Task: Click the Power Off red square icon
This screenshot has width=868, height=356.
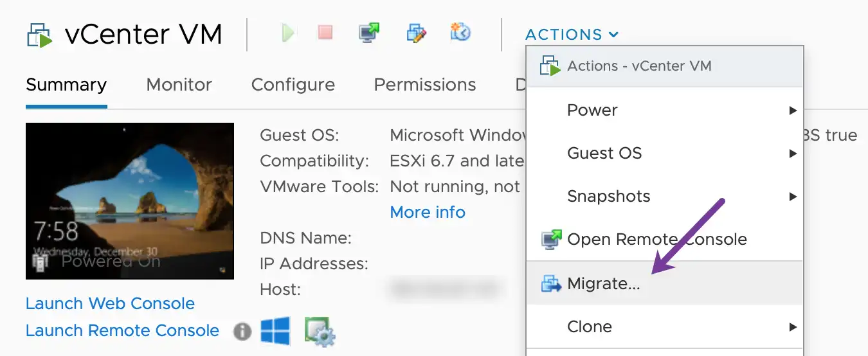Action: tap(325, 32)
